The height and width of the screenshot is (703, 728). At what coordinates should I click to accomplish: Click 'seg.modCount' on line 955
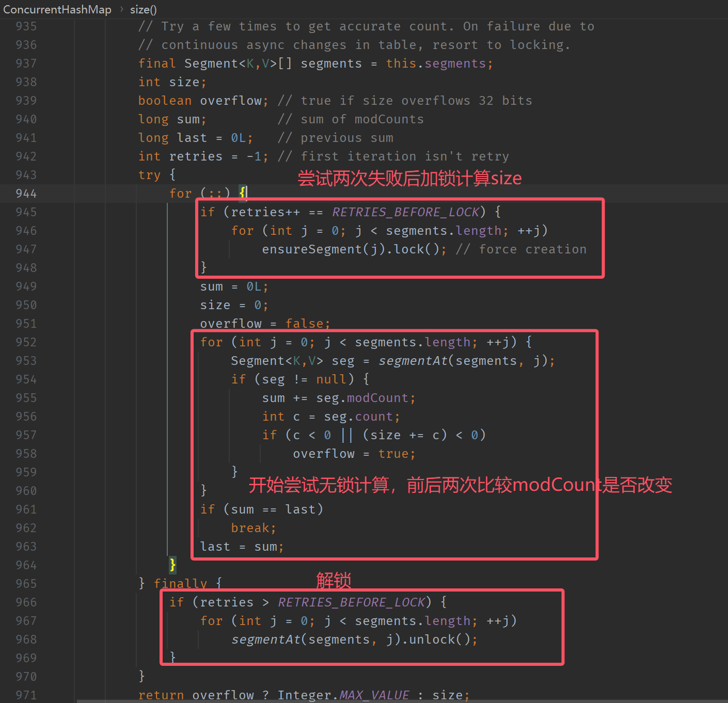tap(362, 398)
